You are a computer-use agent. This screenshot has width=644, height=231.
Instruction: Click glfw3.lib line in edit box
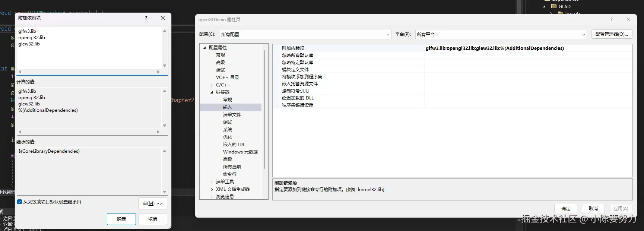pos(27,31)
